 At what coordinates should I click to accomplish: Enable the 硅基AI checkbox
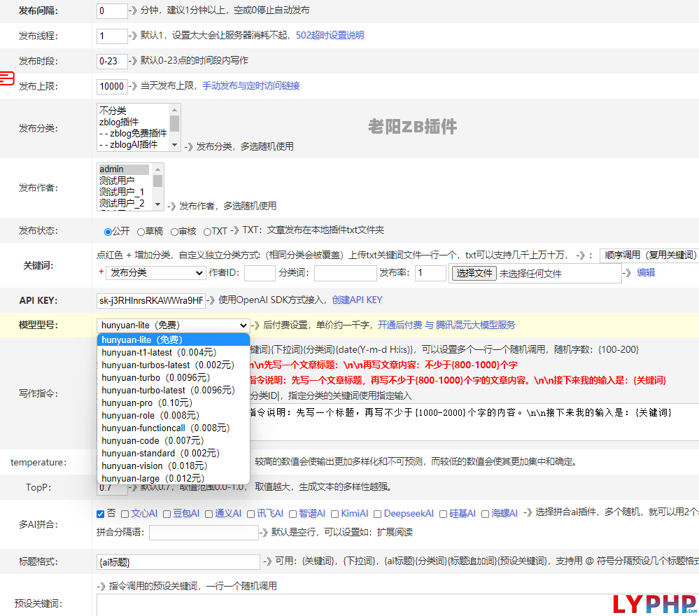coord(443,514)
